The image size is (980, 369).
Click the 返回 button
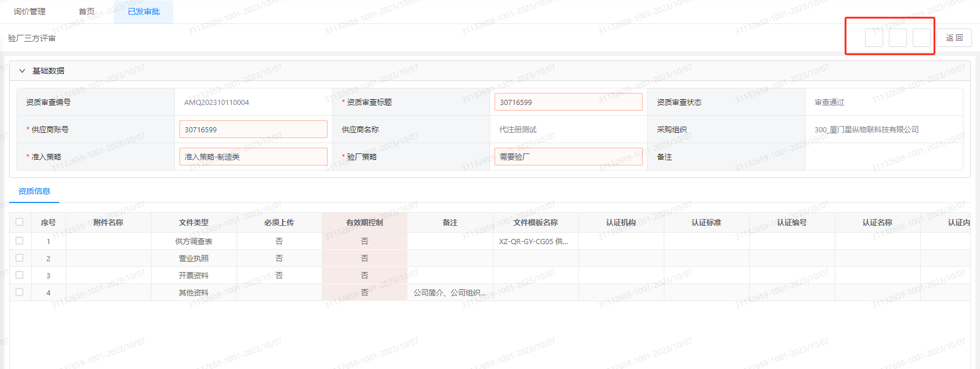tap(954, 38)
